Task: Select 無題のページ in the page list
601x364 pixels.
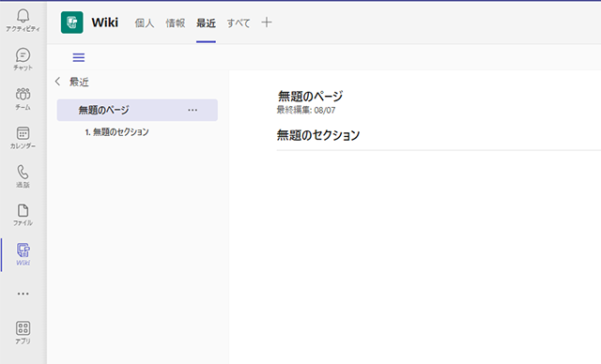Action: pyautogui.click(x=137, y=111)
